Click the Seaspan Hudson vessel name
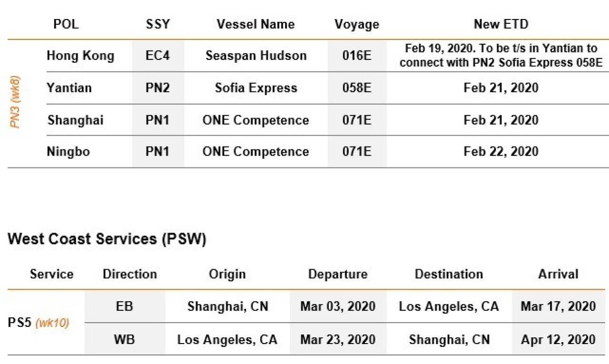 (x=256, y=56)
